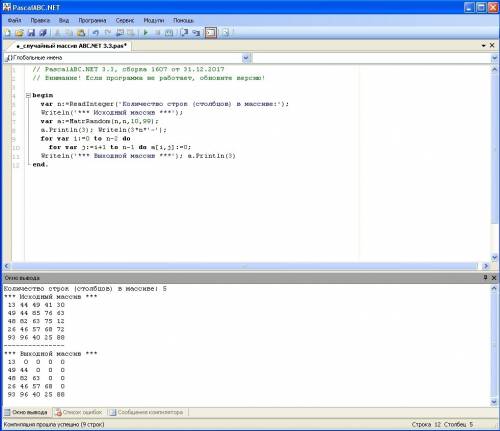The width and height of the screenshot is (500, 431).
Task: Open the right-side members dropdown arrow
Action: click(x=495, y=58)
